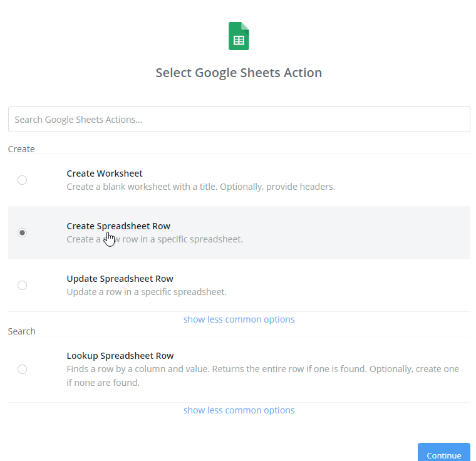This screenshot has width=476, height=461.
Task: Collapse less common options under Search section
Action: (239, 410)
